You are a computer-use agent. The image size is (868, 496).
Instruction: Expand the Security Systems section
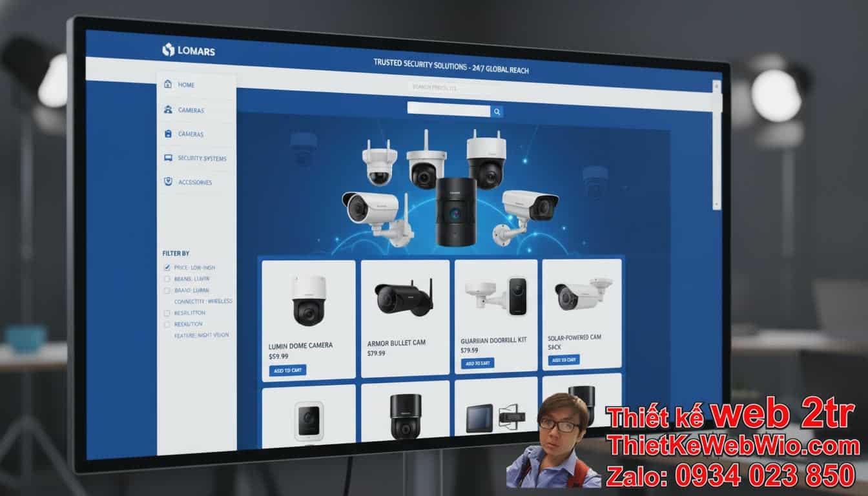202,157
